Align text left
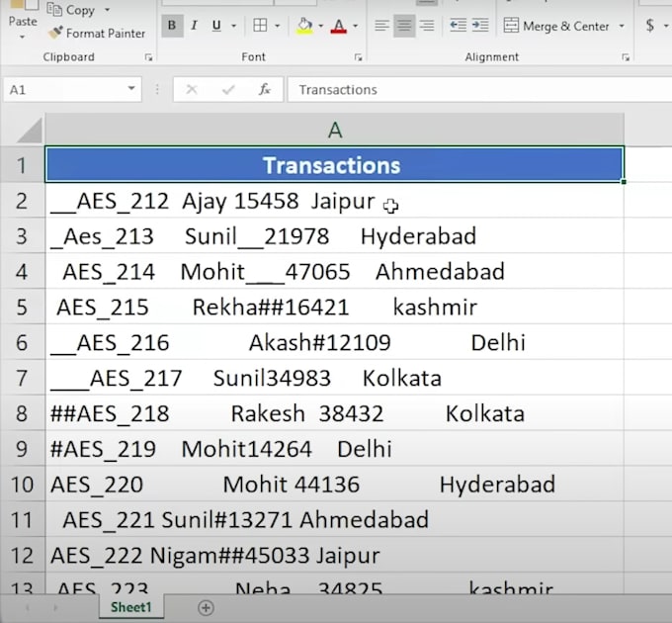672x623 pixels. pos(381,26)
